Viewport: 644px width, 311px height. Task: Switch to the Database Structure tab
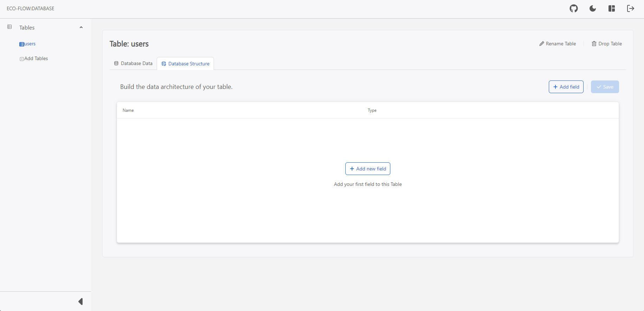coord(186,64)
